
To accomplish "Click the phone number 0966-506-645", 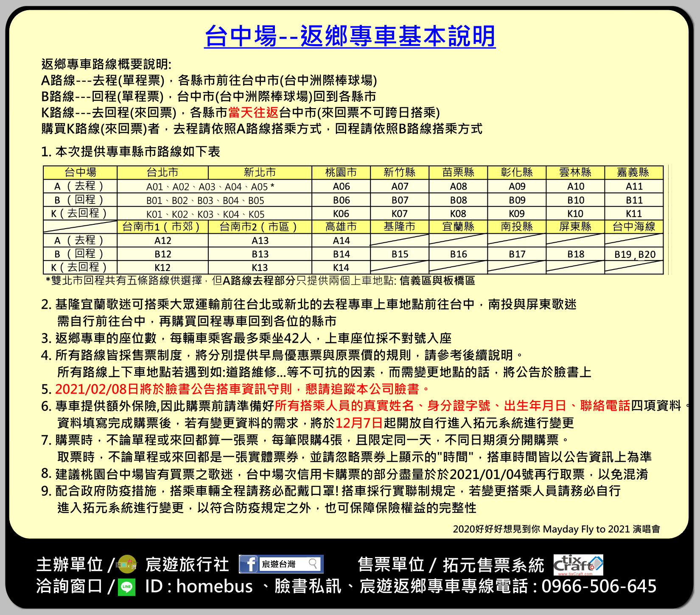I will point(599,587).
